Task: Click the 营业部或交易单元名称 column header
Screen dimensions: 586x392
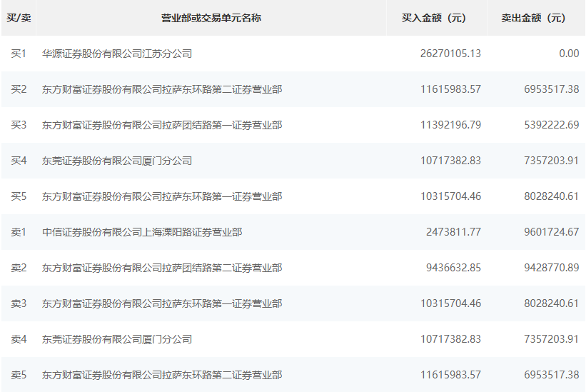Action: [211, 18]
